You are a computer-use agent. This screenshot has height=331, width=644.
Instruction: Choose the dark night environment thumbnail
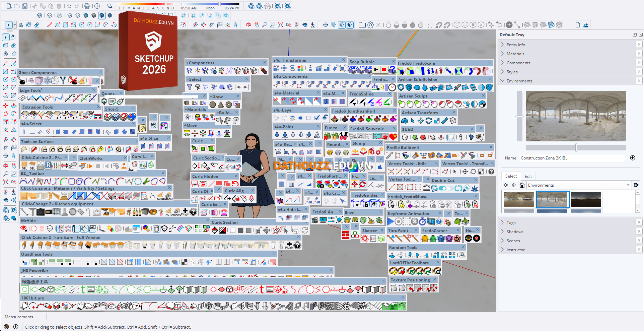585,200
